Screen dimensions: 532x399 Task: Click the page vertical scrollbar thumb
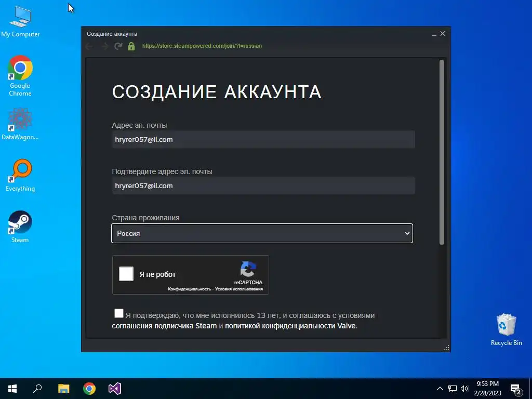(x=442, y=152)
